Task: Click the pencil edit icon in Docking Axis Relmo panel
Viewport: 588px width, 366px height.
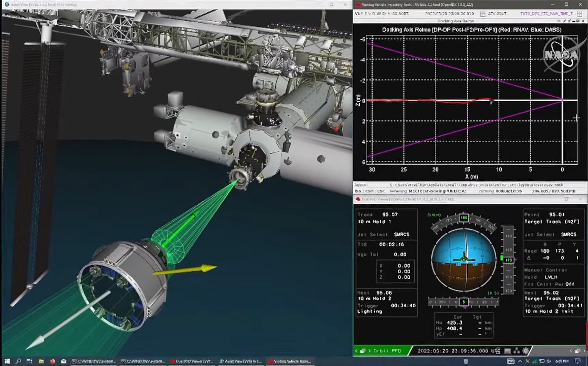Action: tap(564, 21)
